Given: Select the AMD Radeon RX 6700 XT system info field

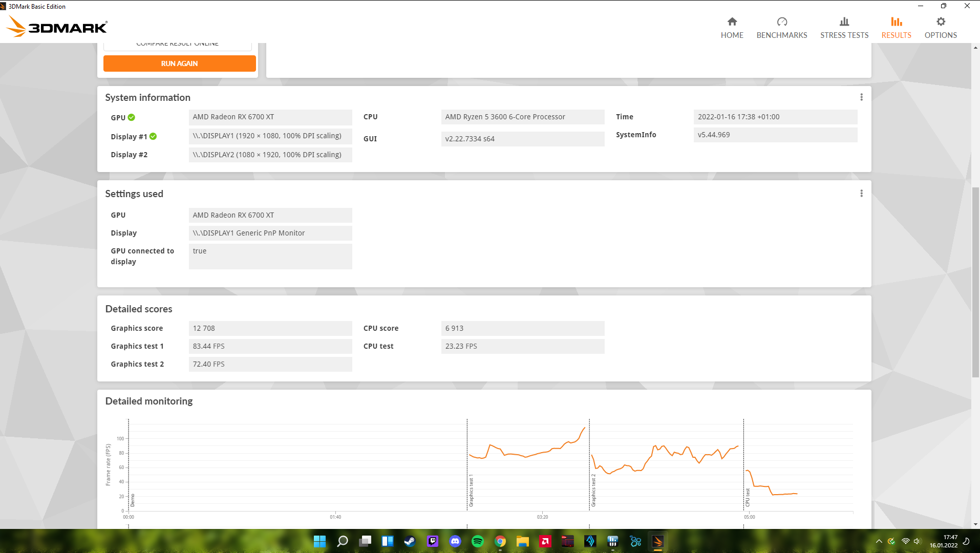Looking at the screenshot, I should (270, 117).
